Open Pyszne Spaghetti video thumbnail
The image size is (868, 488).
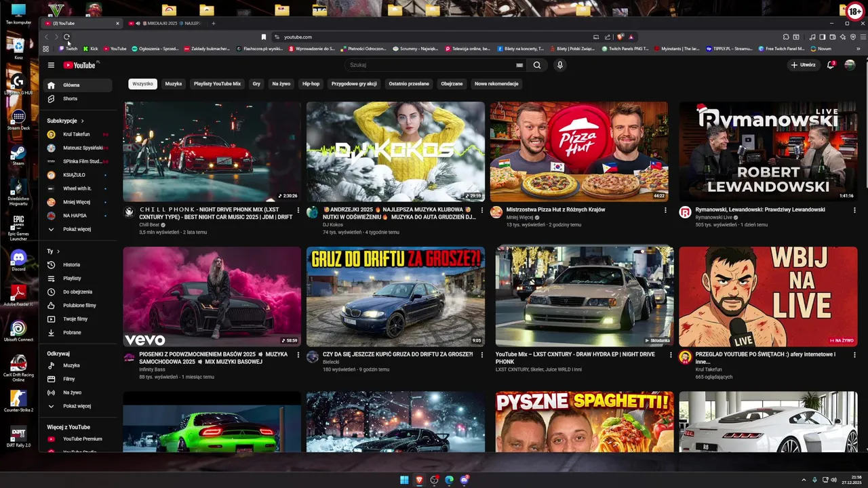click(x=585, y=422)
